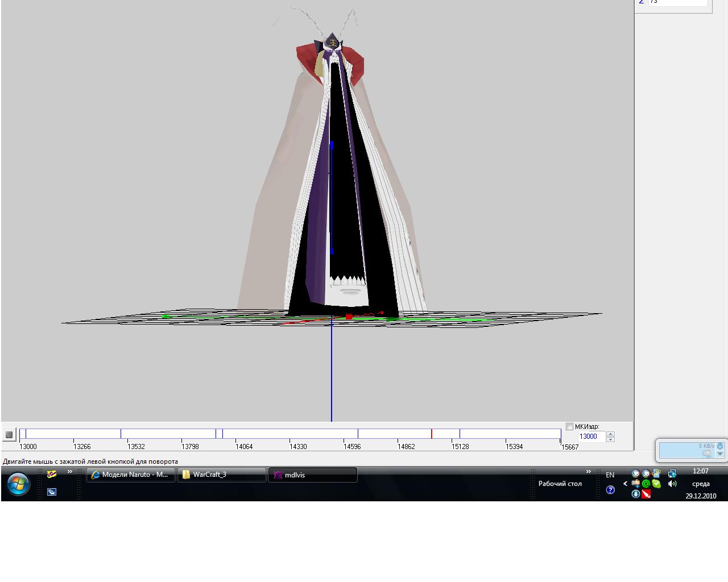Select the red keyframe marker on the timeline
Viewport: 728px width, 582px height.
[x=431, y=434]
